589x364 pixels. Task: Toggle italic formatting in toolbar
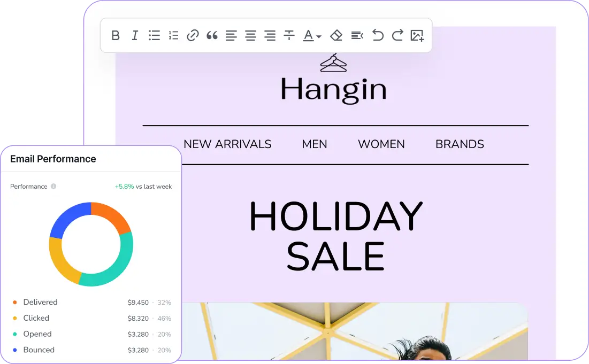(x=135, y=35)
